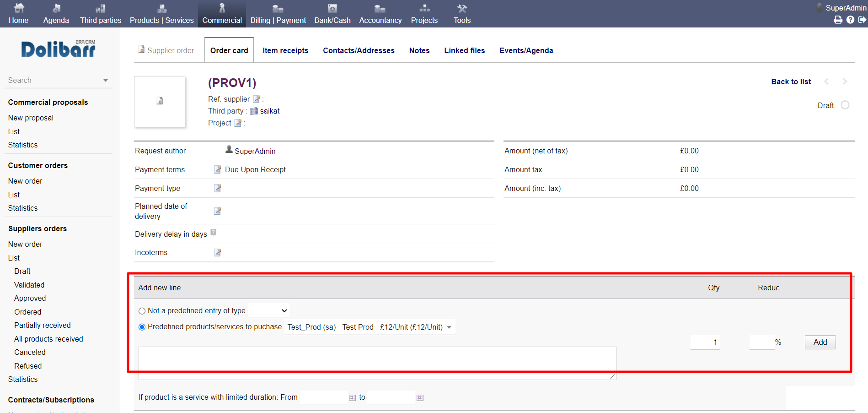Open the Test_Prod product selector dropdown
The image size is (868, 413).
369,327
